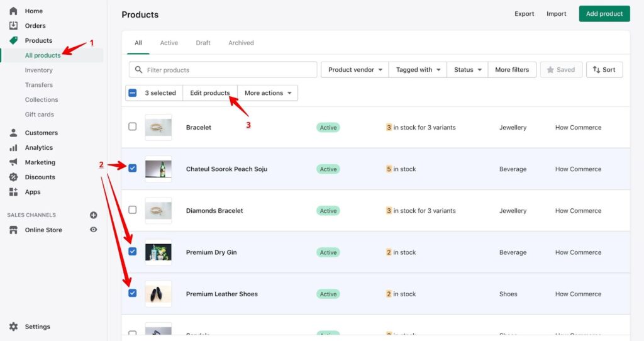Screen dimensions: 644x341
Task: Switch to the Draft tab
Action: pos(203,43)
